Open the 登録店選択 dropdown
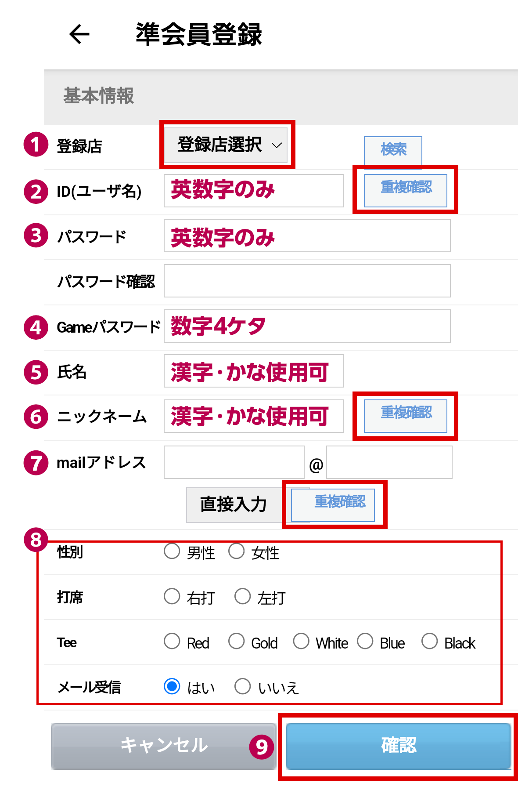The width and height of the screenshot is (518, 812). [x=226, y=145]
